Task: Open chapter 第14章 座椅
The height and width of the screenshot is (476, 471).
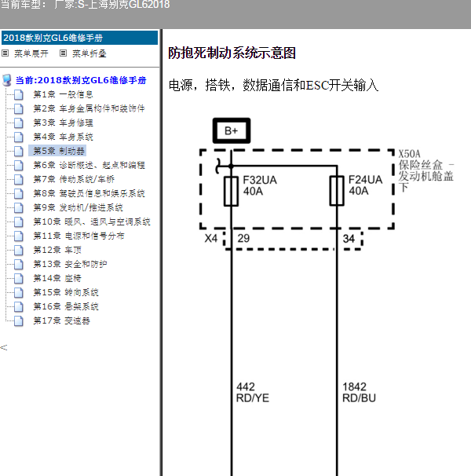Action: tap(57, 278)
